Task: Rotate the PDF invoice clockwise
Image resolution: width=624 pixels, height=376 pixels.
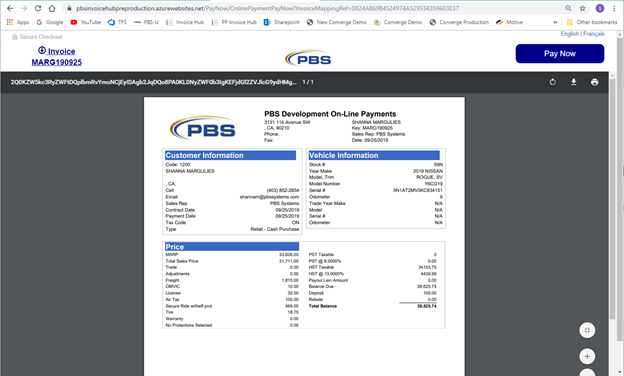Action: click(552, 82)
